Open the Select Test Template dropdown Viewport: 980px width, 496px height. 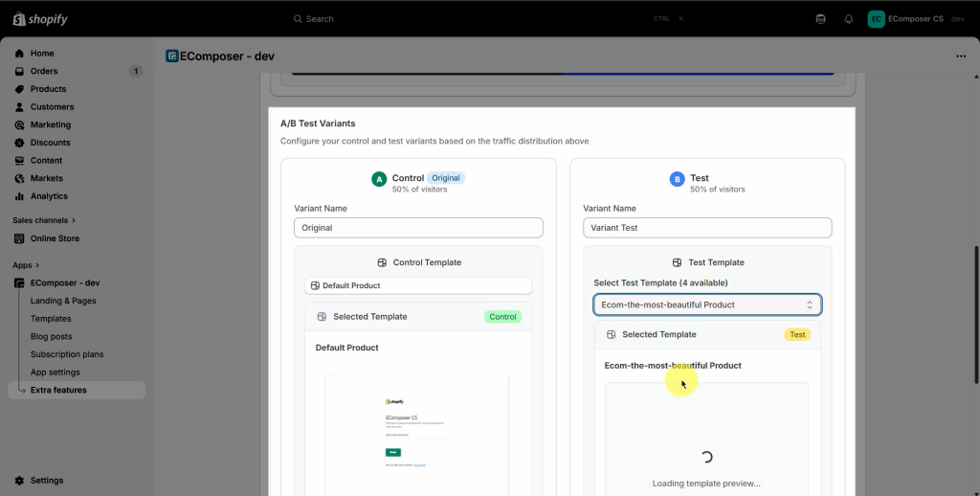click(x=706, y=304)
